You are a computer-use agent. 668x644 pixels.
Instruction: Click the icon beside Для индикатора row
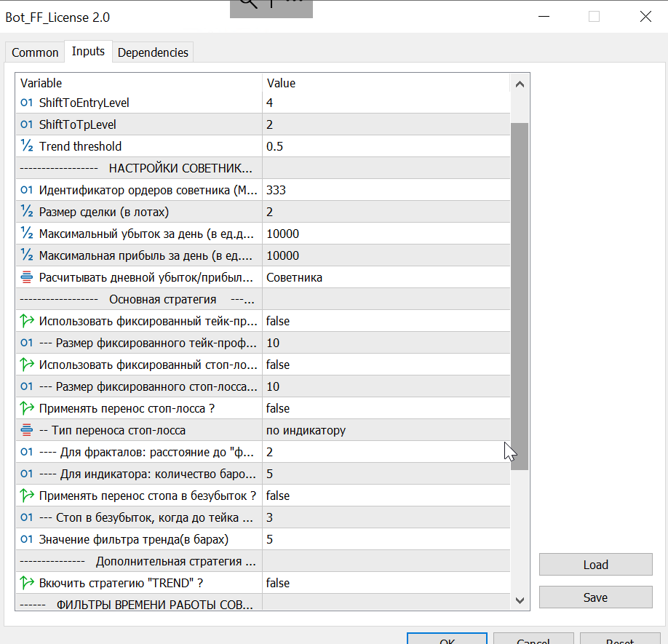[26, 474]
